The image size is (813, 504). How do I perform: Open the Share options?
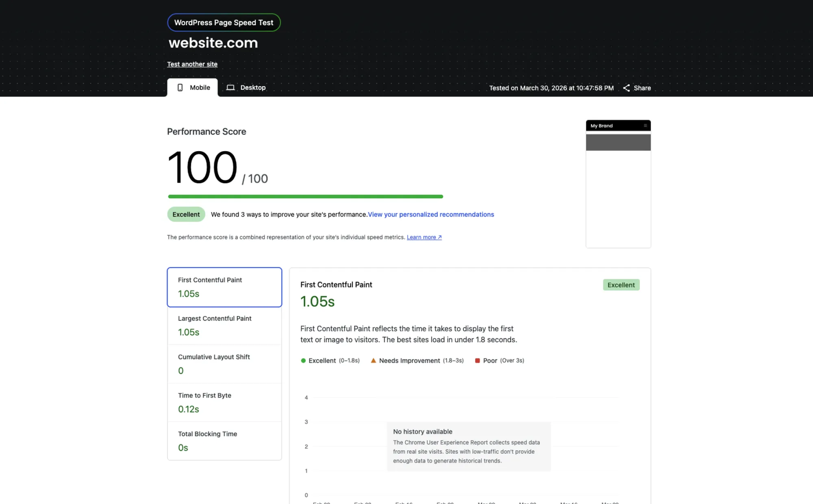click(637, 88)
